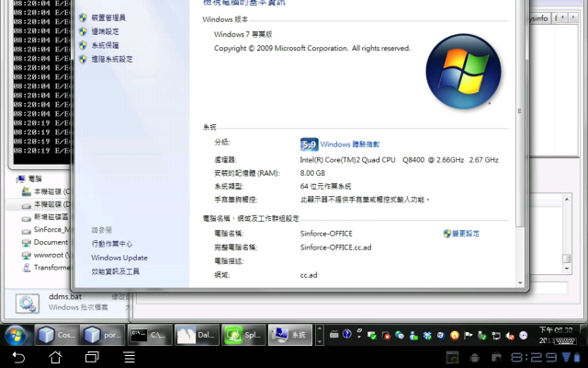Image resolution: width=588 pixels, height=368 pixels.
Task: Click tab scroll right arrow in background window
Action: 572,17
